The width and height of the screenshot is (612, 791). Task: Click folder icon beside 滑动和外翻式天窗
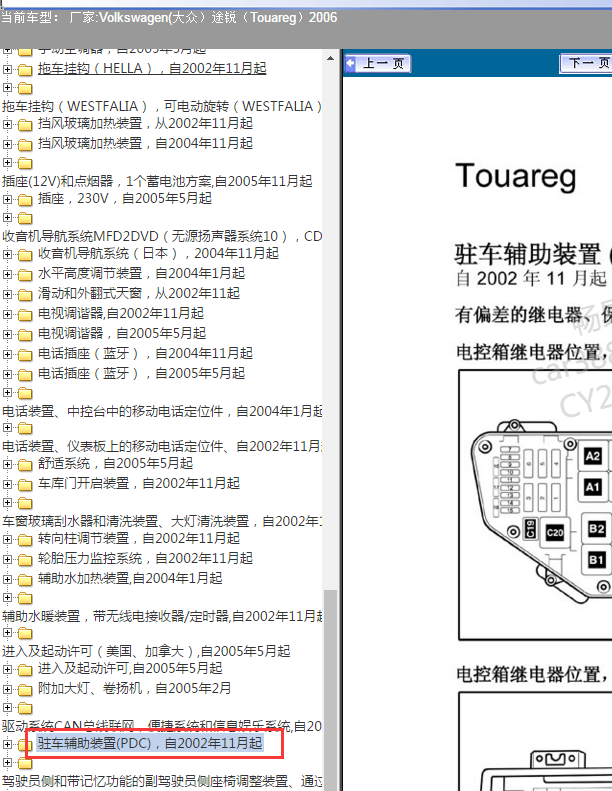point(25,295)
